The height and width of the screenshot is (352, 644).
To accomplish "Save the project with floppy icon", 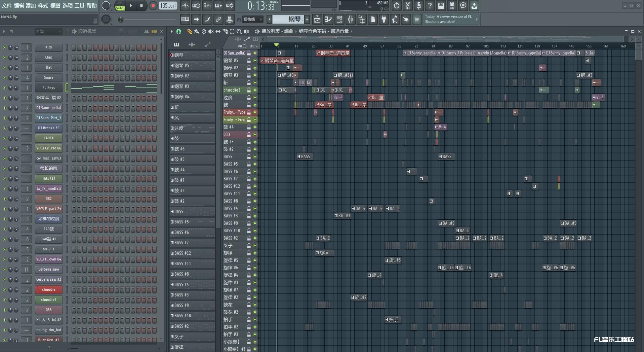I will tap(441, 6).
